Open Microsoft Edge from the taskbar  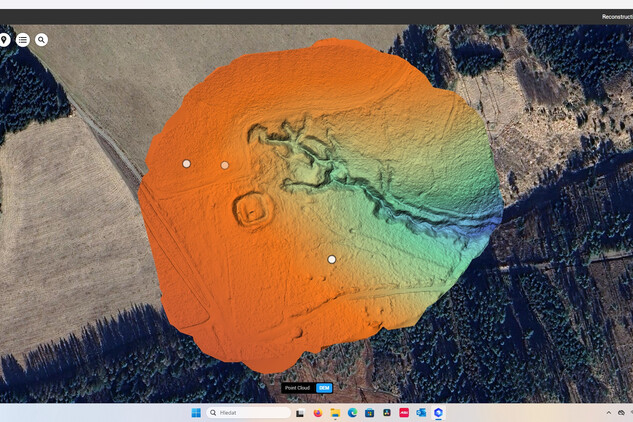pos(352,412)
